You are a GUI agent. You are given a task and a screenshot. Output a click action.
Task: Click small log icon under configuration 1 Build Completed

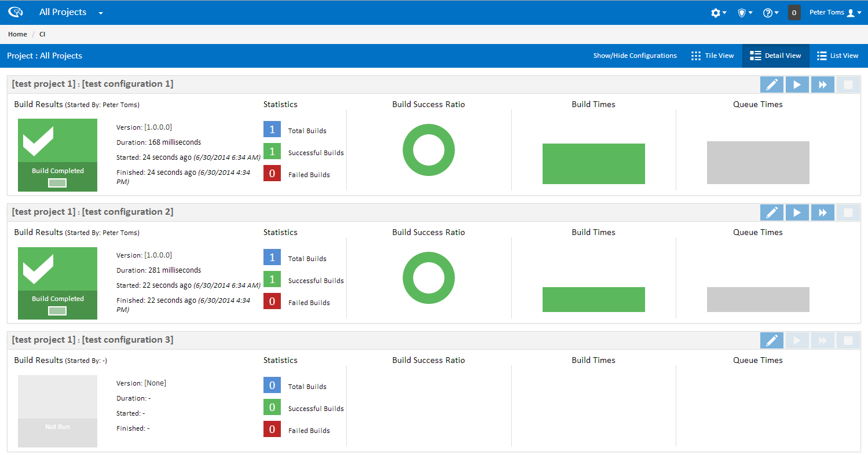pyautogui.click(x=57, y=183)
